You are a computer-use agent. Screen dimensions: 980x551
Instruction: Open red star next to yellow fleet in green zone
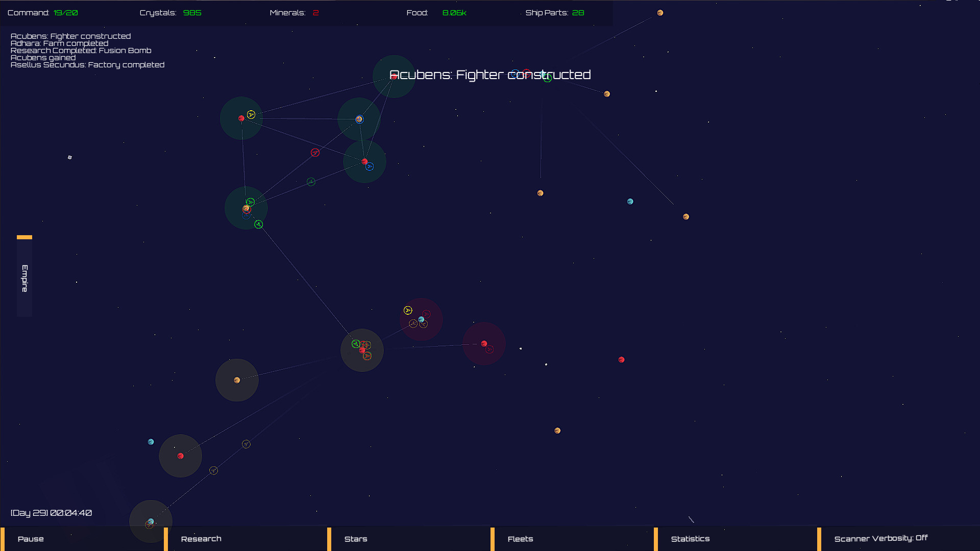[x=241, y=118]
